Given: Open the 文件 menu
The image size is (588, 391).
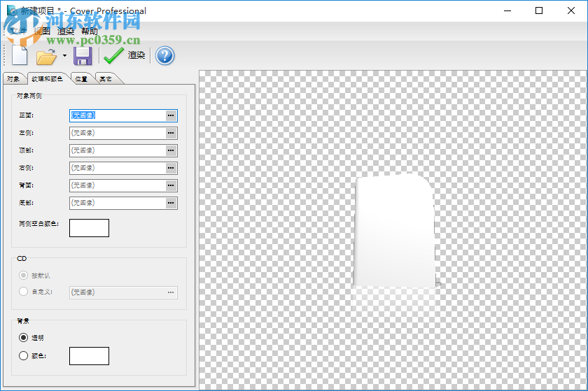Looking at the screenshot, I should coord(18,31).
